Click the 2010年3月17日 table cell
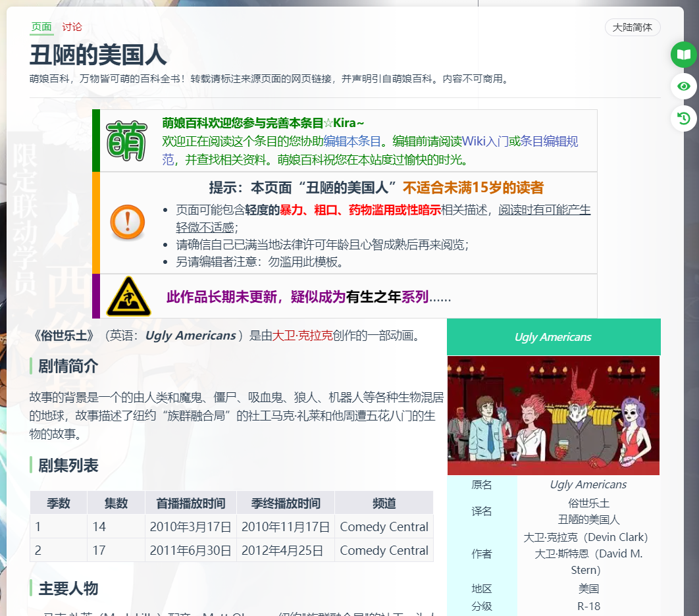Viewport: 699px width, 616px height. pyautogui.click(x=190, y=527)
